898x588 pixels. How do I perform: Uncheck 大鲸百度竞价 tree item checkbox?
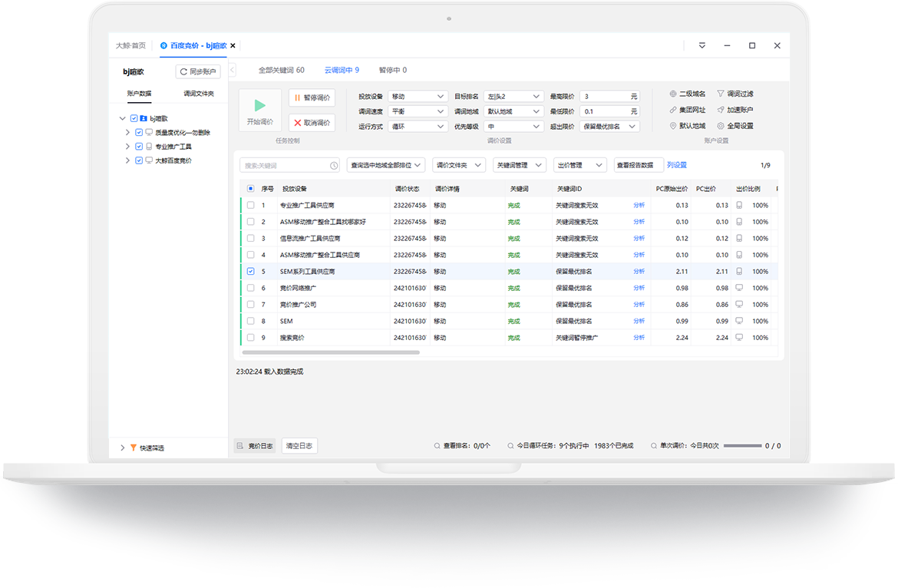[x=139, y=161]
